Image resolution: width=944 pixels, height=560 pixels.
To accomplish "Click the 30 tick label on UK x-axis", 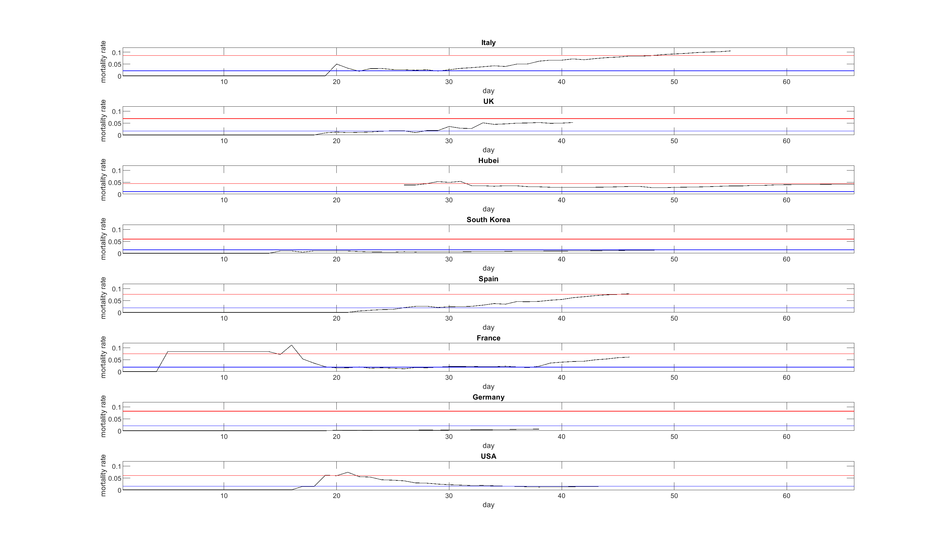I will pyautogui.click(x=449, y=141).
